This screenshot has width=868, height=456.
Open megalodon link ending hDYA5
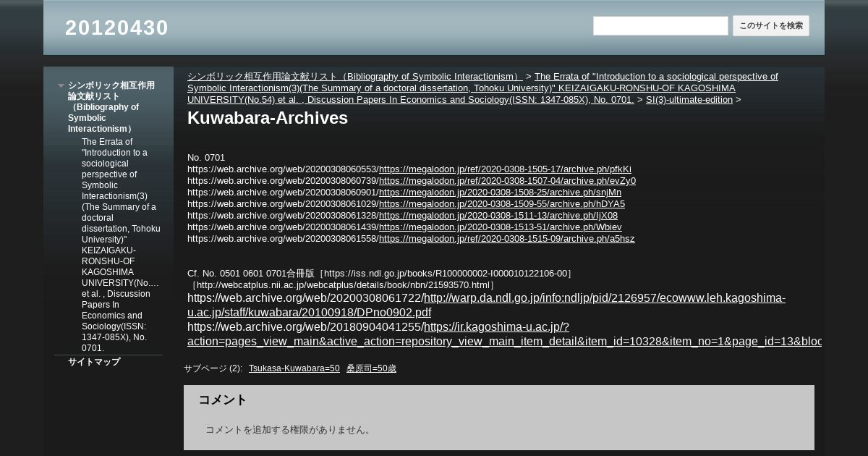(x=502, y=204)
